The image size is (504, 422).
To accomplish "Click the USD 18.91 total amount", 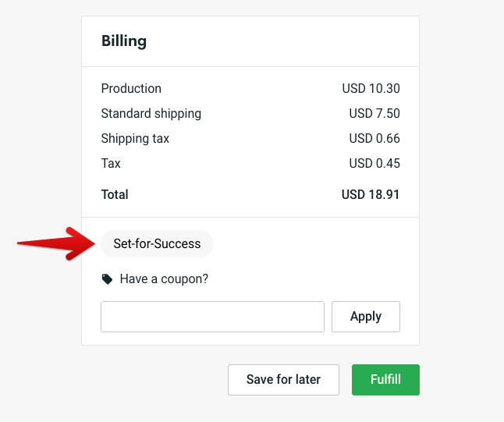I will (x=371, y=194).
